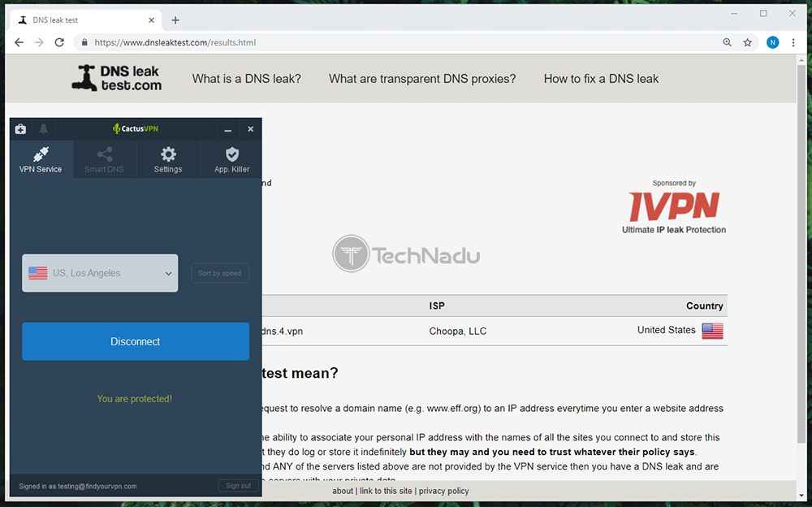The image size is (812, 507).
Task: Click the United States flag in results table
Action: click(713, 331)
